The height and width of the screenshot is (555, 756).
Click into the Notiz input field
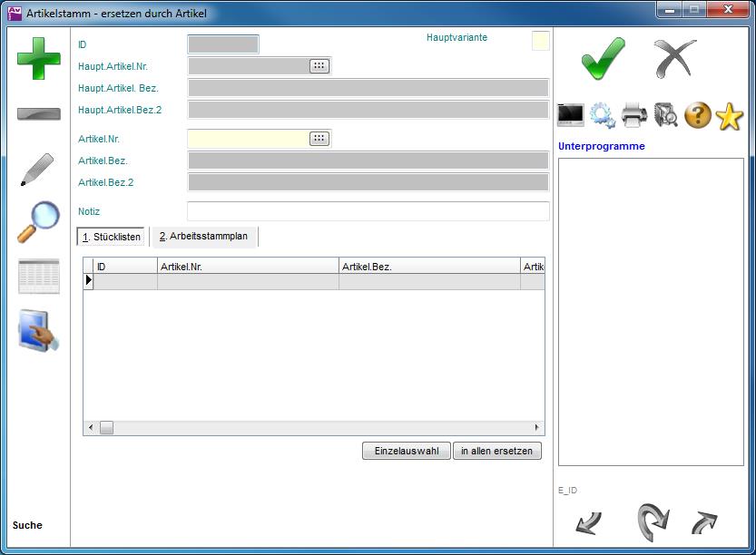[x=368, y=211]
